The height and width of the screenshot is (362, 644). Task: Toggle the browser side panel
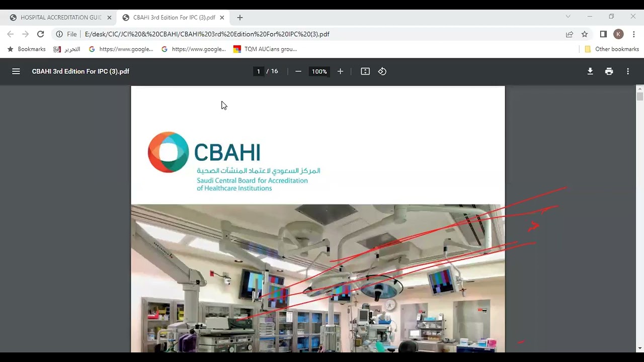pyautogui.click(x=603, y=34)
